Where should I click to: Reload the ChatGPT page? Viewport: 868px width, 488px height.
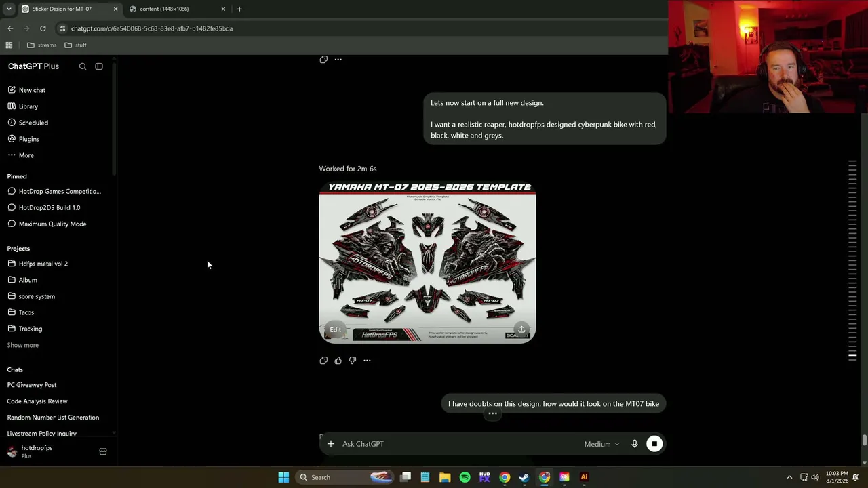coord(43,28)
